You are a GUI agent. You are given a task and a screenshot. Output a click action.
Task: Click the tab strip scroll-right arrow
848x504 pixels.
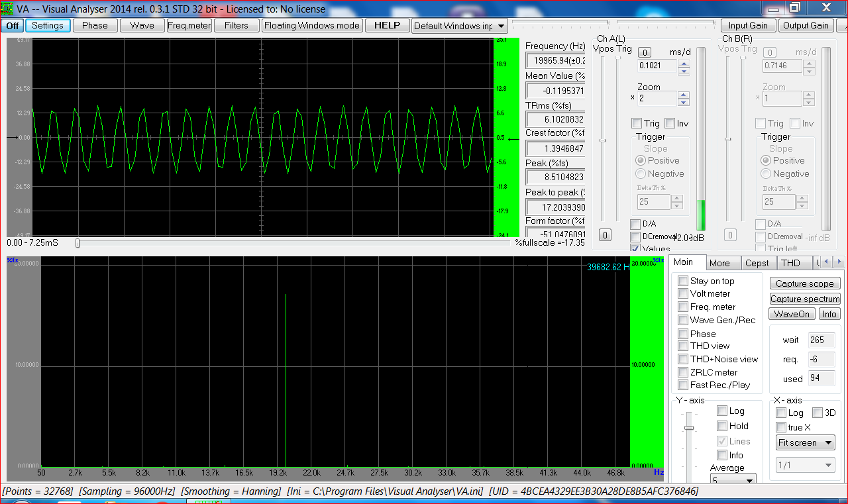(839, 262)
